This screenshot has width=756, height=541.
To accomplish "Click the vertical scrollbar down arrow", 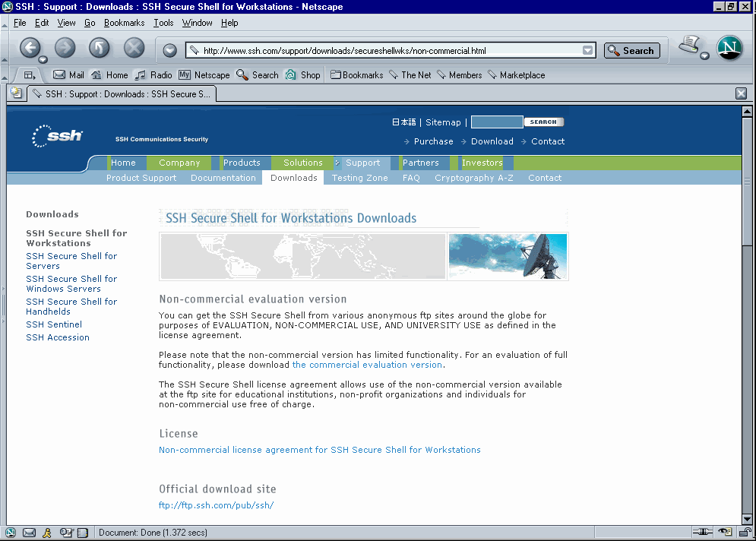I will (747, 518).
